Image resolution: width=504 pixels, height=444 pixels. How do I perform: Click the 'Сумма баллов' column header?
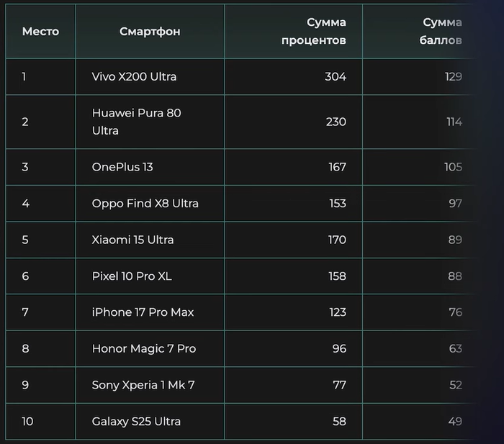pyautogui.click(x=441, y=32)
